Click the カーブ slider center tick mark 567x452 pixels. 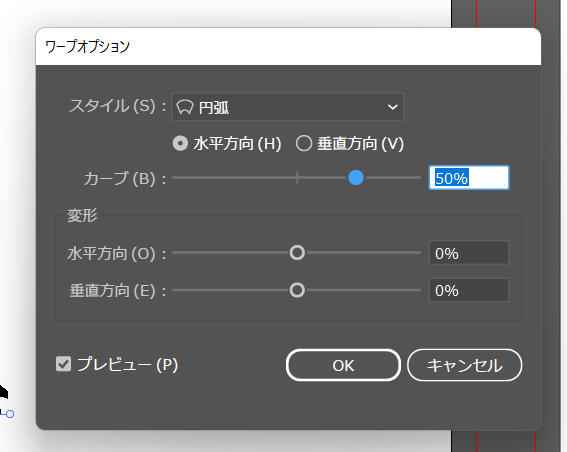point(297,178)
